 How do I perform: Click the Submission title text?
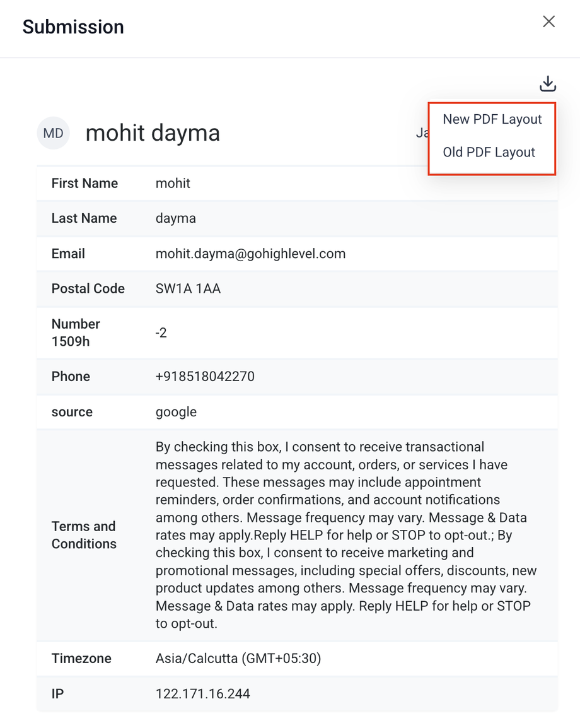[73, 27]
